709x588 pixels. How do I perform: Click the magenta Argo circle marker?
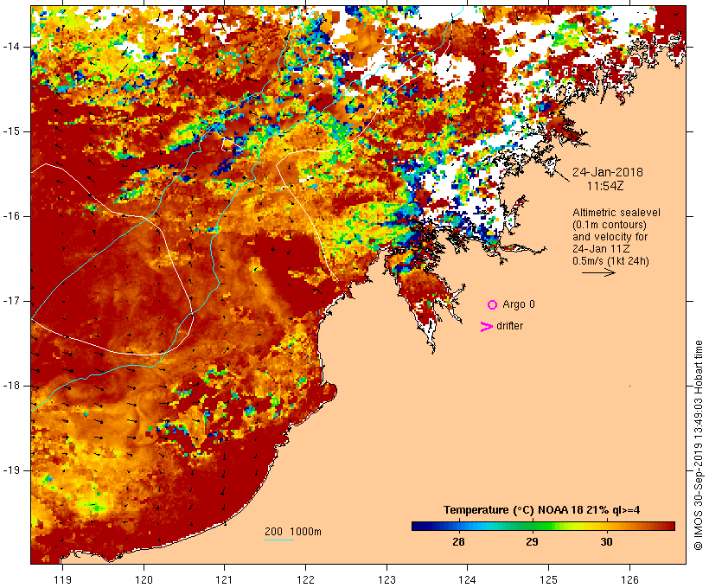click(493, 304)
